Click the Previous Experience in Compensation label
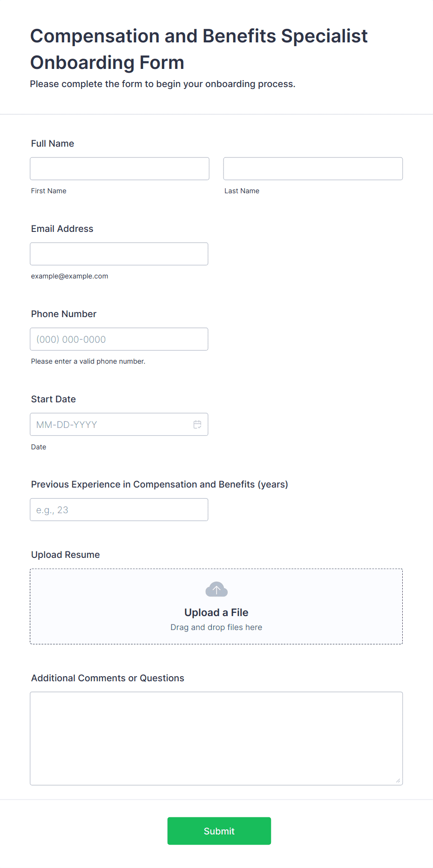433x868 pixels. pos(160,484)
